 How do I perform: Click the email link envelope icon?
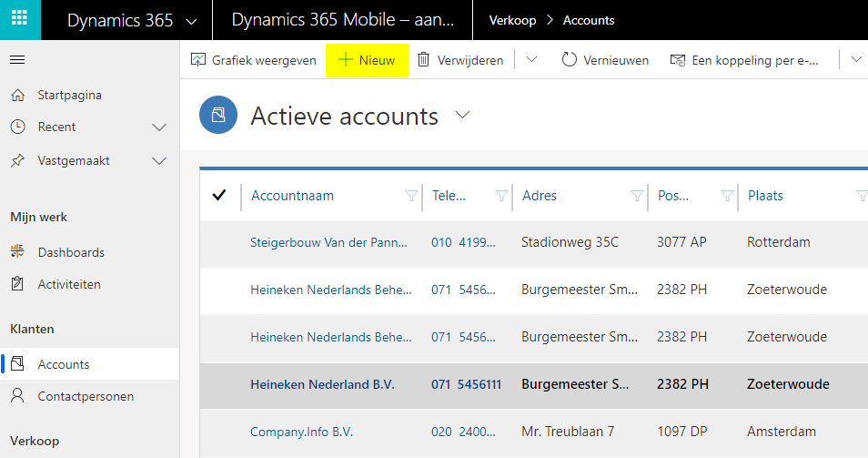click(677, 60)
